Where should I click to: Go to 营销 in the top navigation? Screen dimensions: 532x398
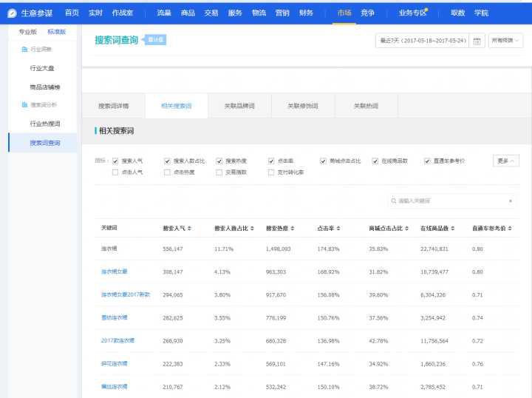click(282, 13)
